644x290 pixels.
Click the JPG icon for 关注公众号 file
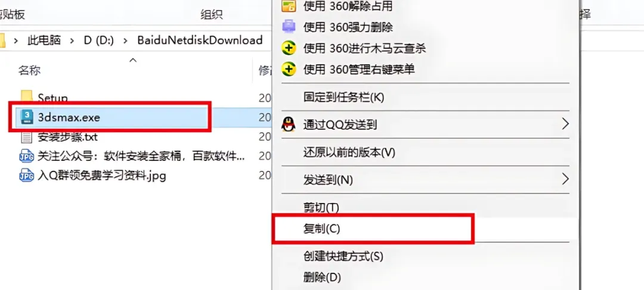click(27, 156)
